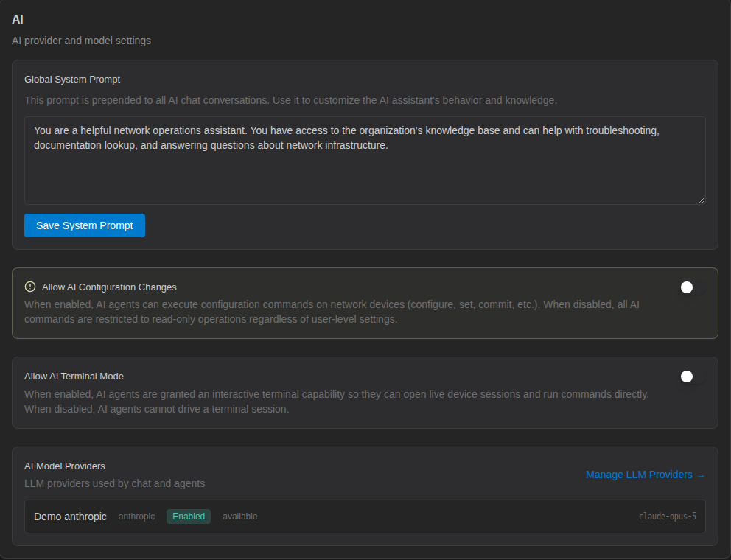Click the grey 'anthropic' provider type label
Screen dimensions: 731x560
pyautogui.click(x=136, y=517)
